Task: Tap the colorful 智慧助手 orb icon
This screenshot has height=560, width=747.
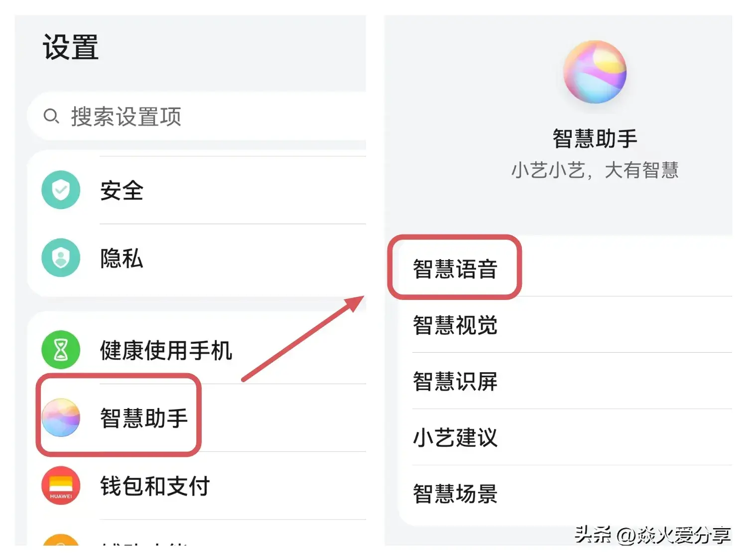Action: pyautogui.click(x=61, y=418)
